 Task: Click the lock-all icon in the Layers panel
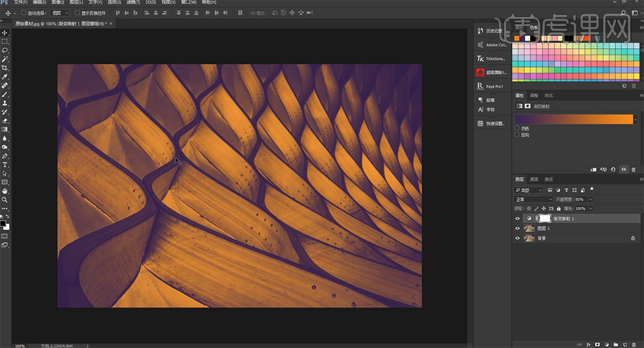click(x=558, y=208)
